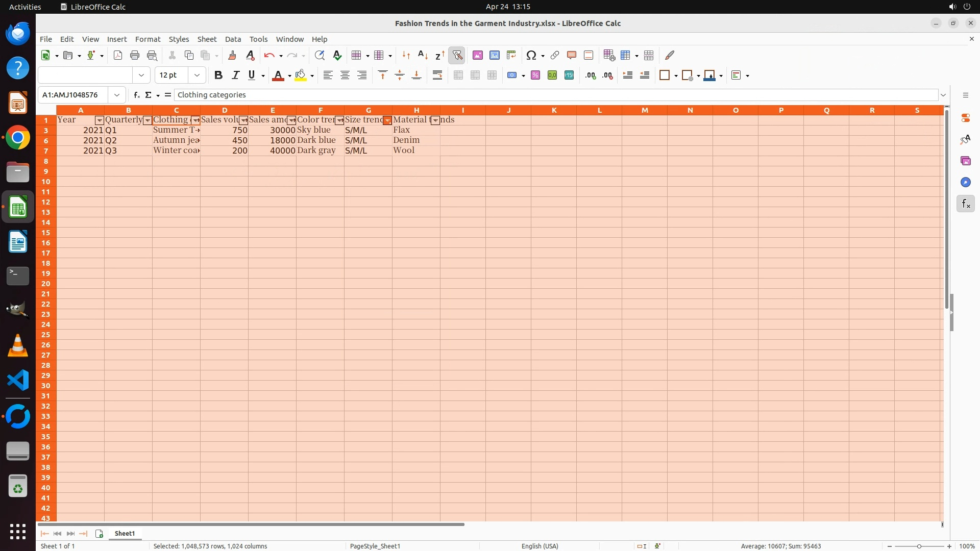Click the zoom slider handle

(919, 546)
